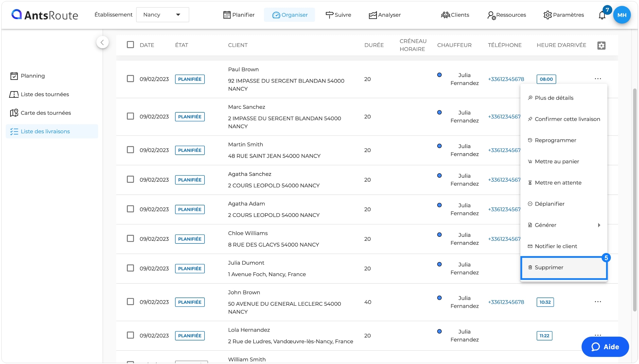639x364 pixels.
Task: Click address 48 RUE SAINT JEAN 54000 NANCY
Action: pos(274,156)
